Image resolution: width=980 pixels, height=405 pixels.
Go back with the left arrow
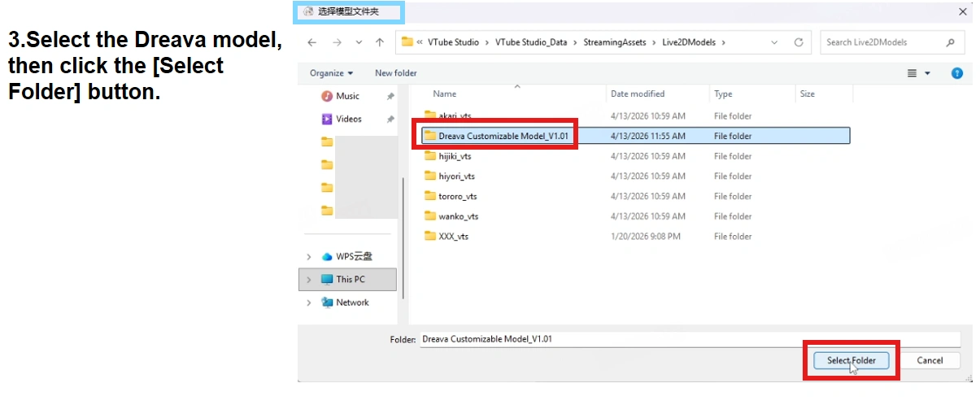point(312,42)
